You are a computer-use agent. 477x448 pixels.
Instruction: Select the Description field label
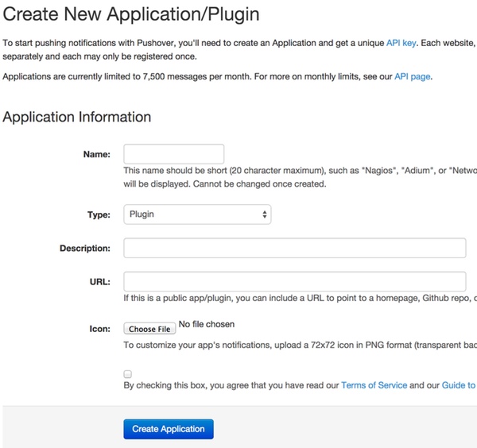pyautogui.click(x=84, y=249)
